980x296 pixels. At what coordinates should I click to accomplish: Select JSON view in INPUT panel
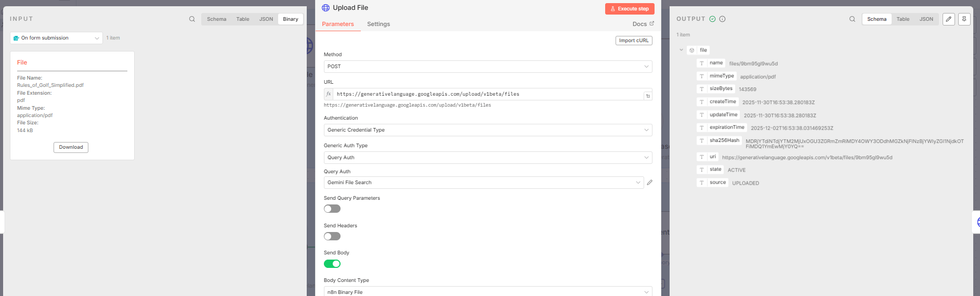coord(266,19)
